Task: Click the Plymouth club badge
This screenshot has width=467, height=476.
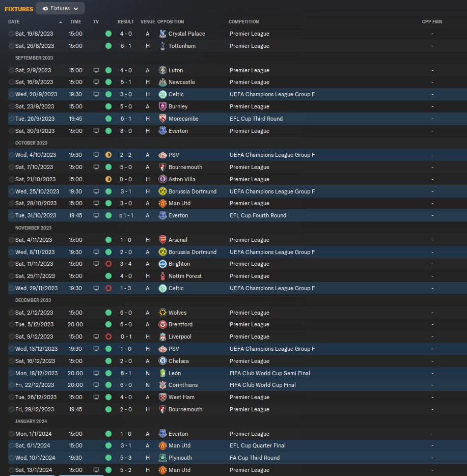Action: click(163, 458)
